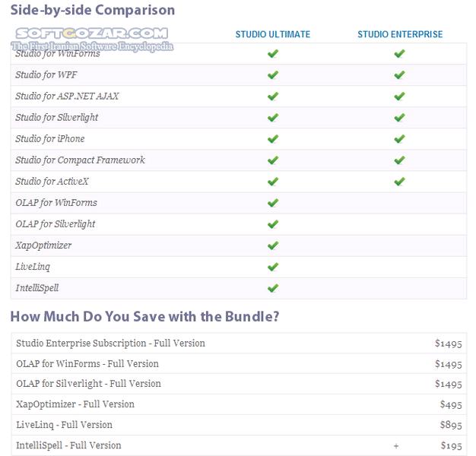This screenshot has width=476, height=456.
Task: Click Studio Ultimate checkmark for WinForms row
Action: tap(273, 54)
